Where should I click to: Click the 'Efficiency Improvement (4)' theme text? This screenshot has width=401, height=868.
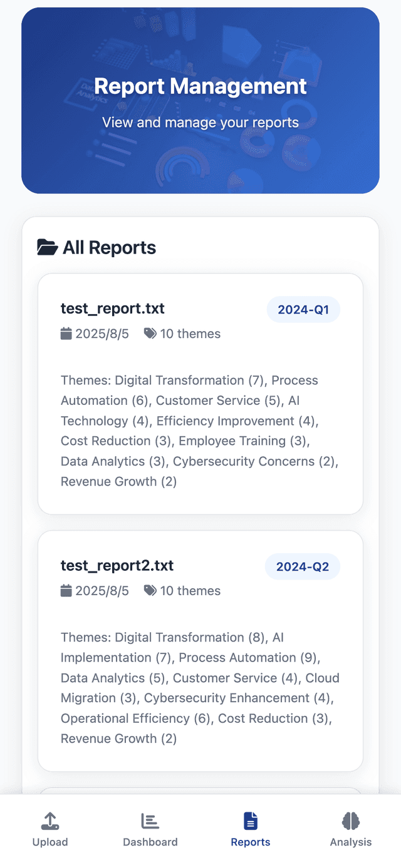(x=236, y=421)
